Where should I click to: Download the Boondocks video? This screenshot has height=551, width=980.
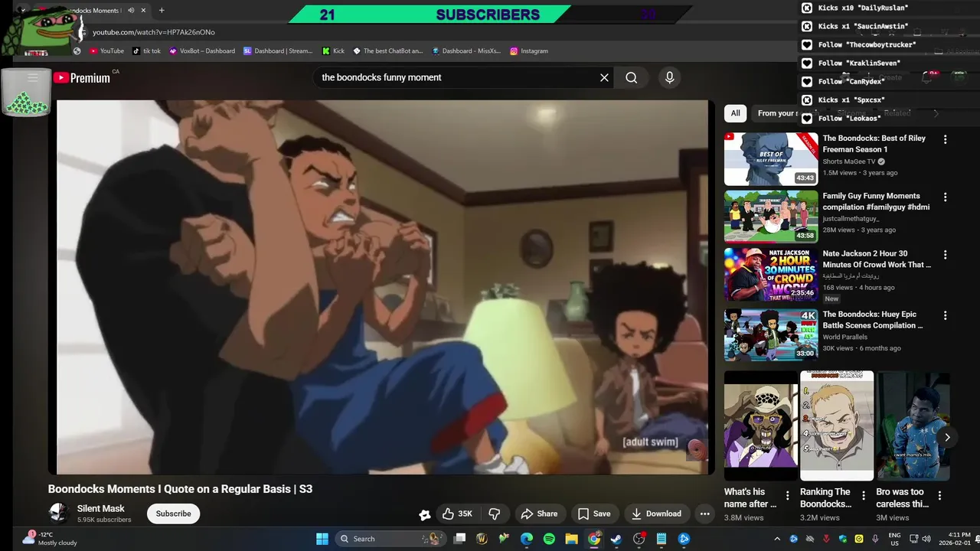pos(656,514)
